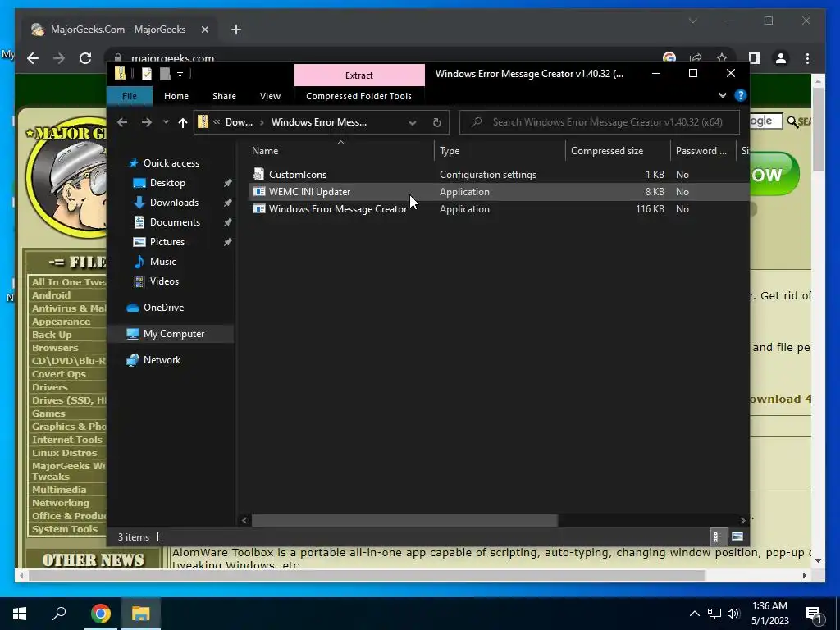The image size is (840, 630).
Task: Open Browsers category on MajorGeeks
Action: click(55, 348)
